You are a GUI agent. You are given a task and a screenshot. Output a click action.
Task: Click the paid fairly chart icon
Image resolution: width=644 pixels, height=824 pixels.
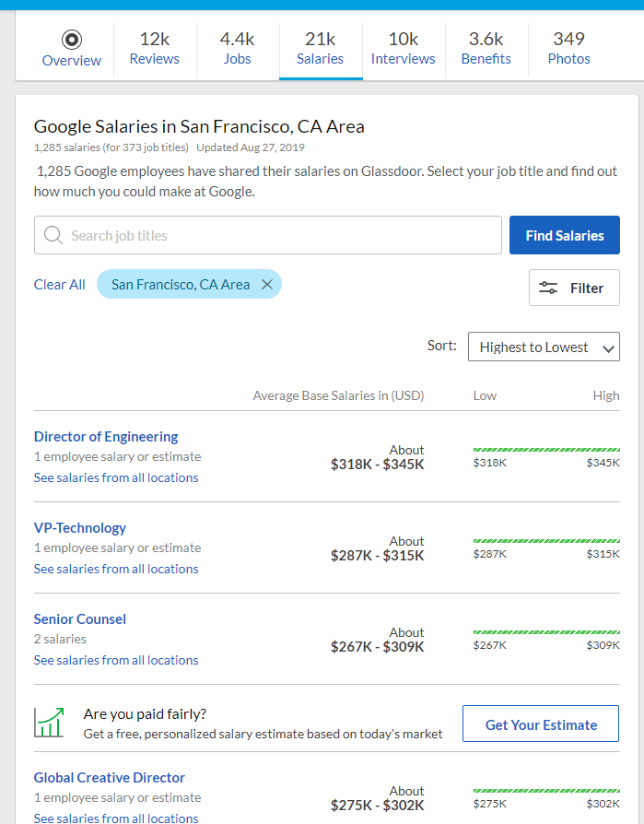click(49, 722)
